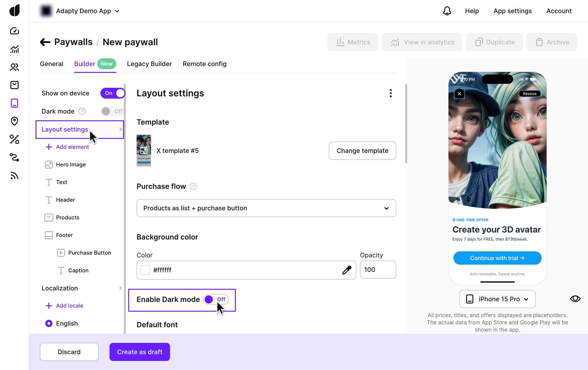The image size is (588, 370).
Task: Click the back arrow next to Paywalls
Action: pyautogui.click(x=45, y=42)
